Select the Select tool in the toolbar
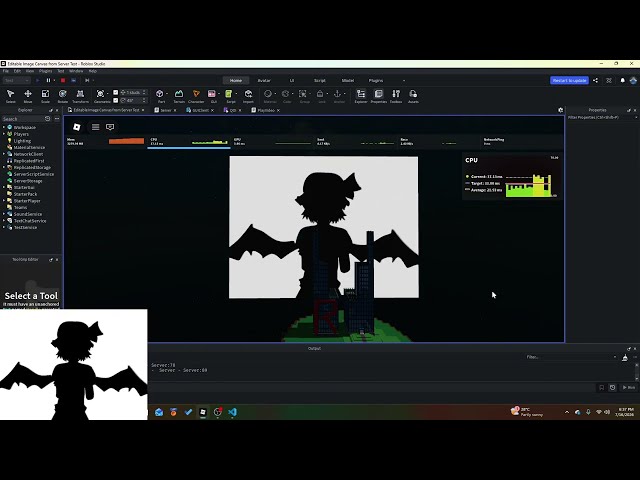This screenshot has height=480, width=640. click(x=11, y=96)
